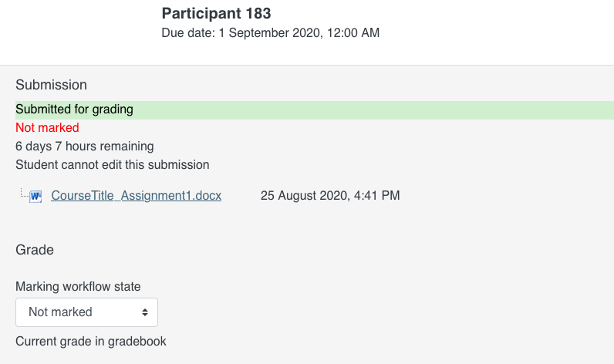Click the 6 days 7 hours remaining text

[84, 147]
